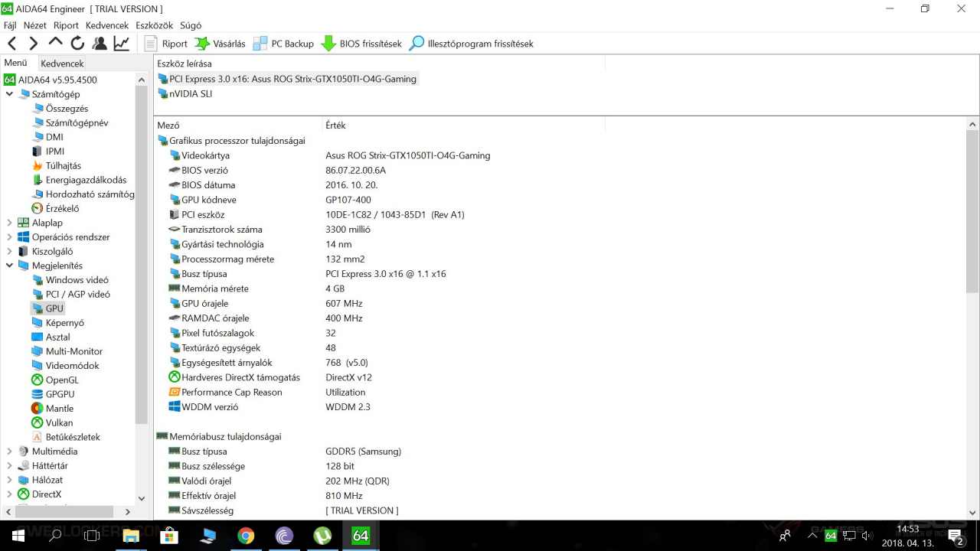Select Windows videó in the tree

coord(70,280)
